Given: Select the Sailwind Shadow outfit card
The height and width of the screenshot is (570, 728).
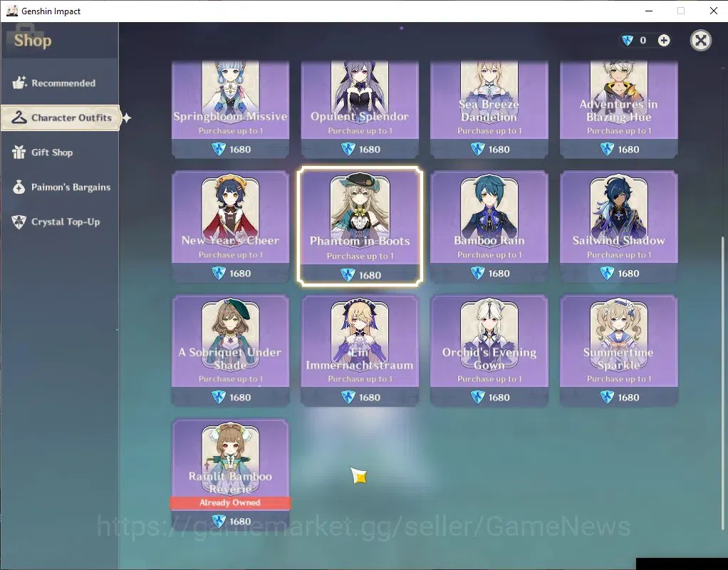Looking at the screenshot, I should coord(619,227).
